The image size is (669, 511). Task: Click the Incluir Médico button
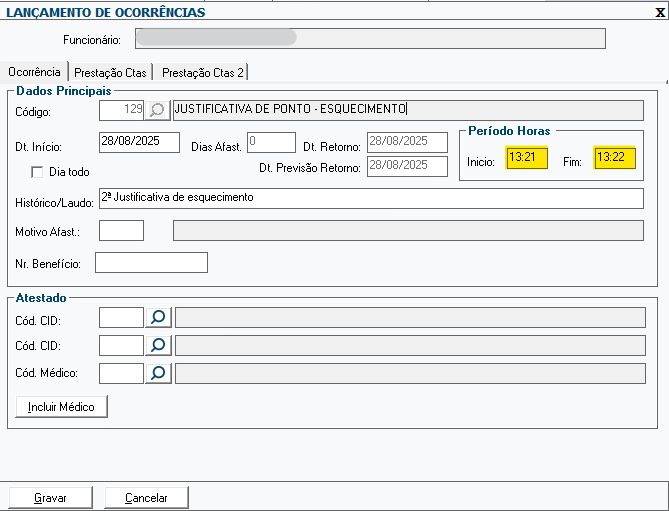(62, 407)
